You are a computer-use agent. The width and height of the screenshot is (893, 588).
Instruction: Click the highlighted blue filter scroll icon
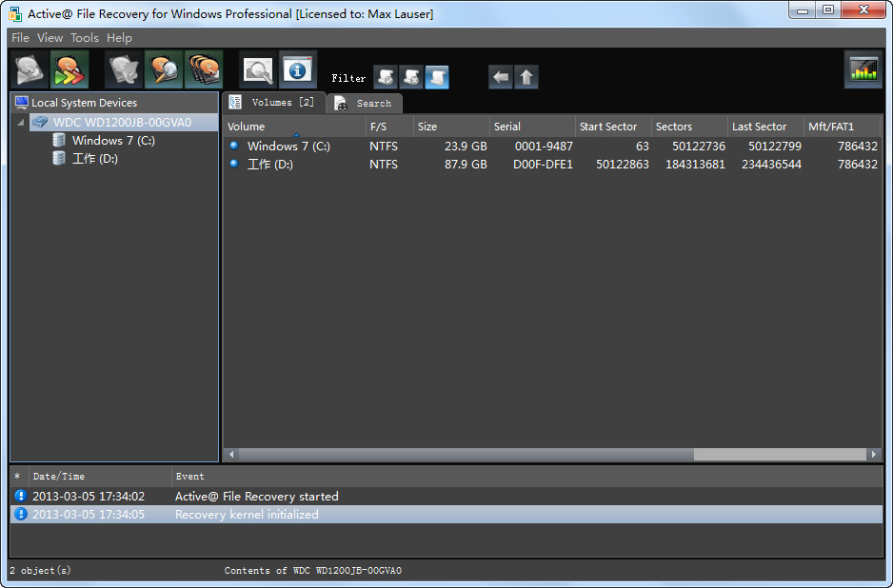[x=437, y=77]
